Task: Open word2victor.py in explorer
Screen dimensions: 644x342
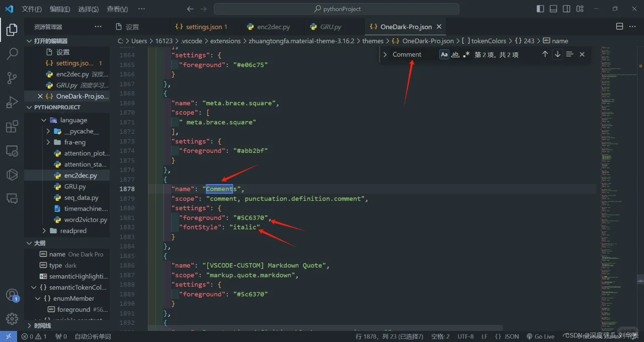Action: pyautogui.click(x=86, y=220)
